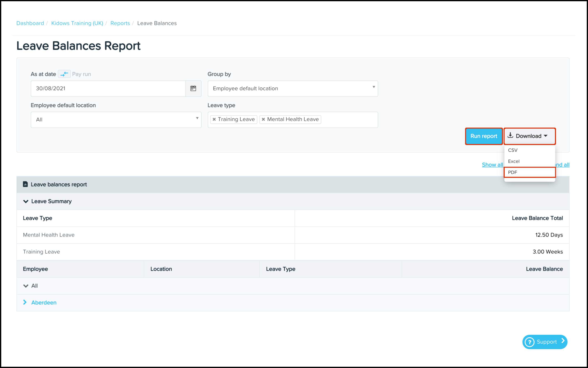Open Employee default location dropdown
The height and width of the screenshot is (368, 588).
pos(116,120)
